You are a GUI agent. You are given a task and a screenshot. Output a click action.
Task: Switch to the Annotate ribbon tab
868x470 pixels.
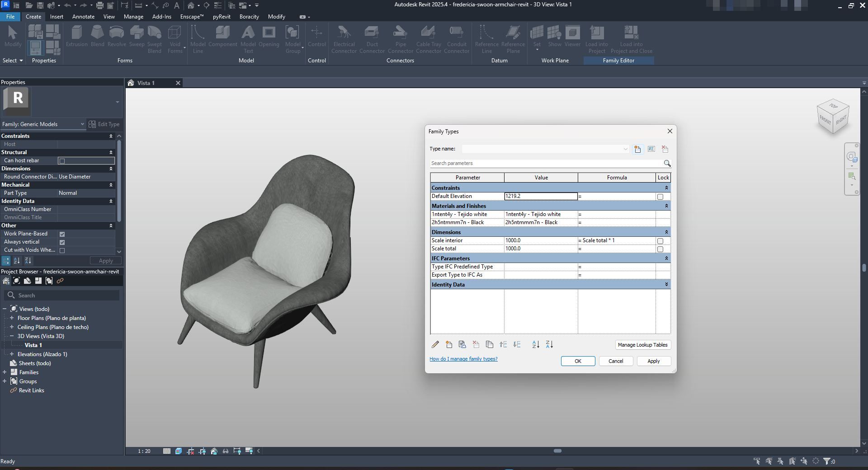click(84, 17)
